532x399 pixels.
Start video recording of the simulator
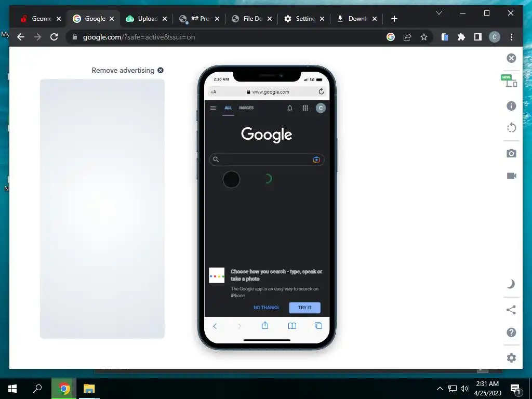pyautogui.click(x=511, y=176)
